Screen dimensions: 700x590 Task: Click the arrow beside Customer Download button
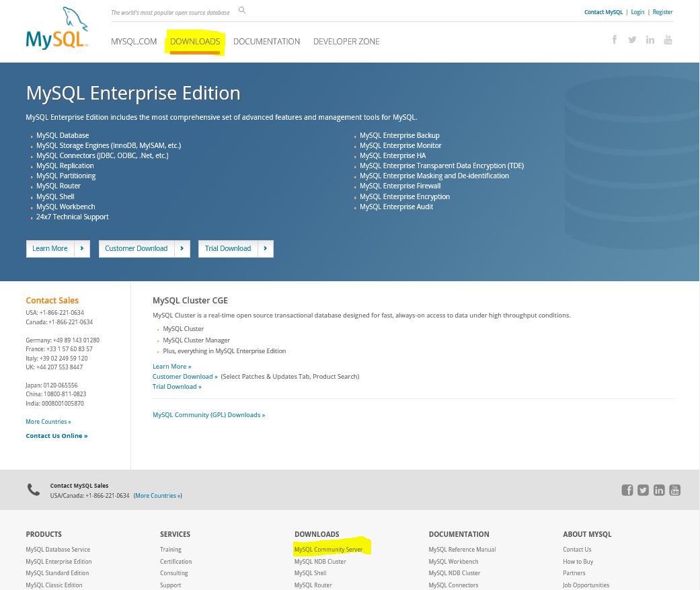coord(182,248)
